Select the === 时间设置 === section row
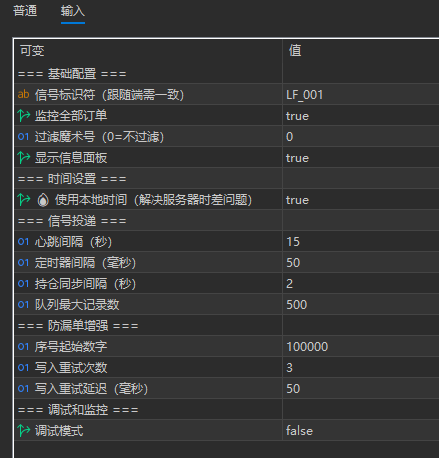The height and width of the screenshot is (458, 439). 227,179
